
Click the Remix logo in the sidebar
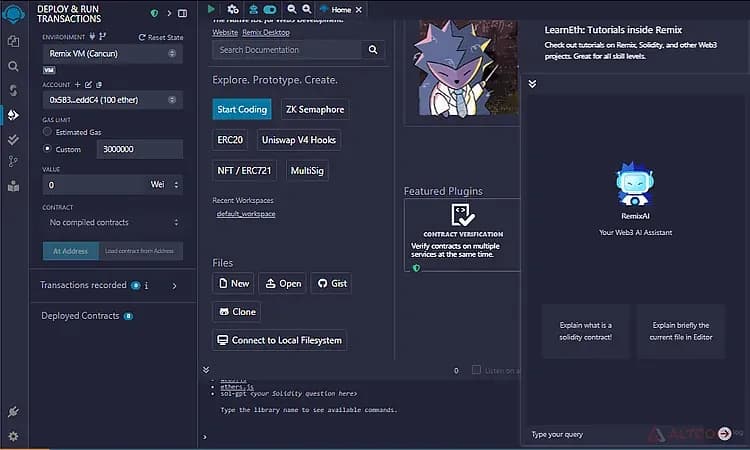13,13
